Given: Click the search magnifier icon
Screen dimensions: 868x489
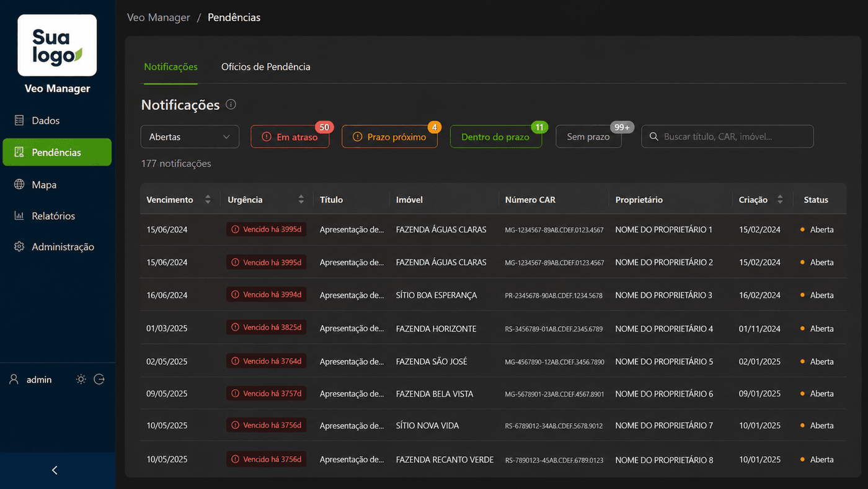Looking at the screenshot, I should (x=653, y=137).
